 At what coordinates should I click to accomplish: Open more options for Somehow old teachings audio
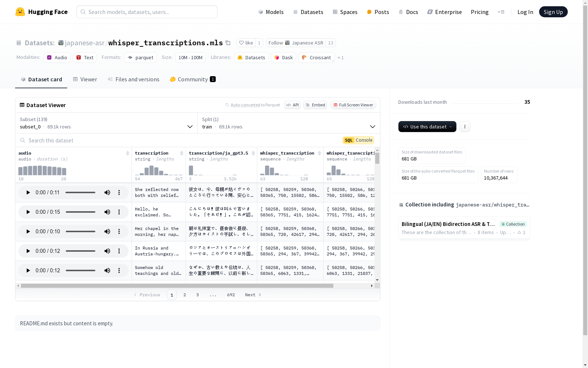[x=119, y=270]
